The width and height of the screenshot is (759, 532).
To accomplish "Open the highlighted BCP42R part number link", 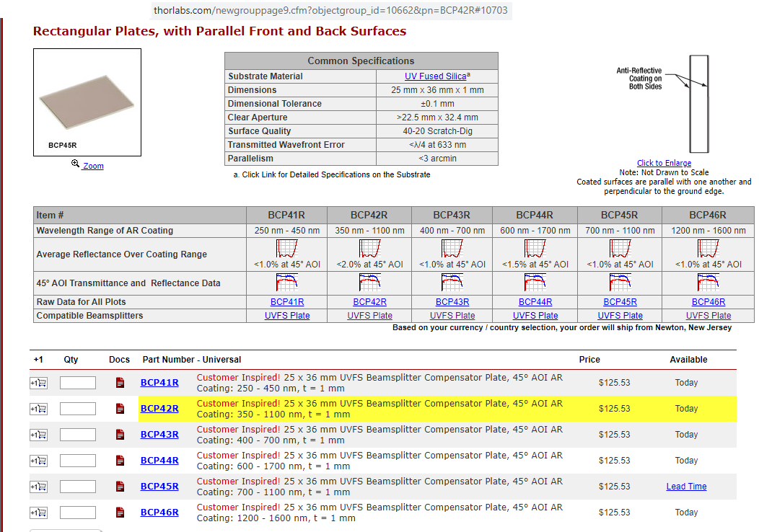I will (x=159, y=409).
